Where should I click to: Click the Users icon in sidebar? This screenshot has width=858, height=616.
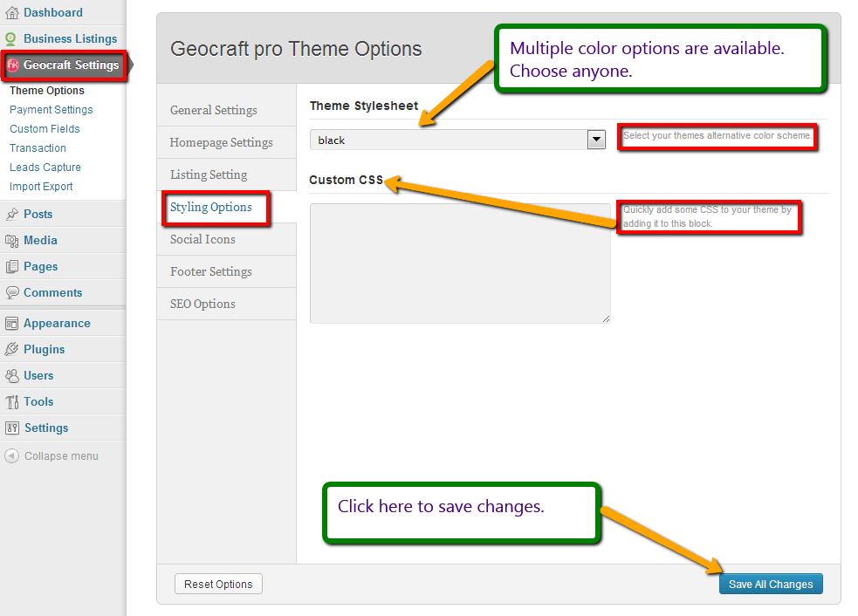click(x=11, y=376)
